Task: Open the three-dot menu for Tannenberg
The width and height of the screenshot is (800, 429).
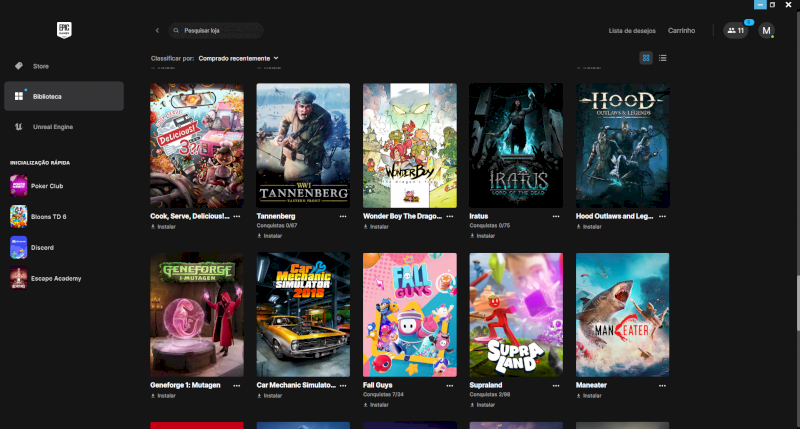Action: pyautogui.click(x=344, y=216)
